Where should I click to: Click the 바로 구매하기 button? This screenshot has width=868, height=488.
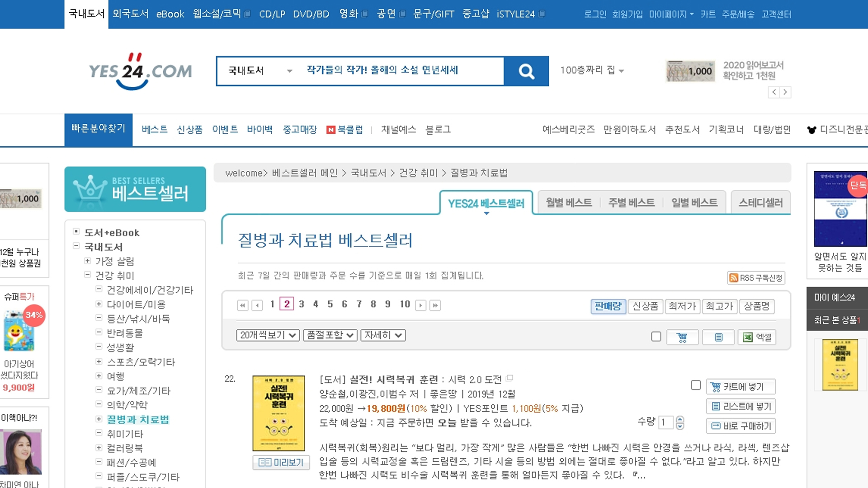tap(741, 426)
